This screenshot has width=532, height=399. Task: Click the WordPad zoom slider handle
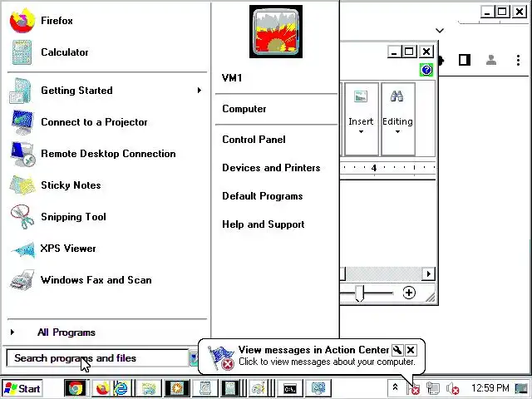[x=359, y=293]
